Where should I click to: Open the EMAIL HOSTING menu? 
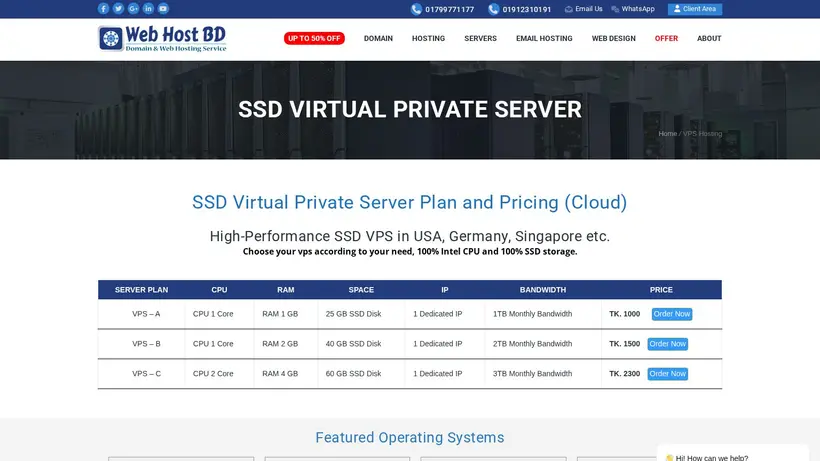coord(544,38)
